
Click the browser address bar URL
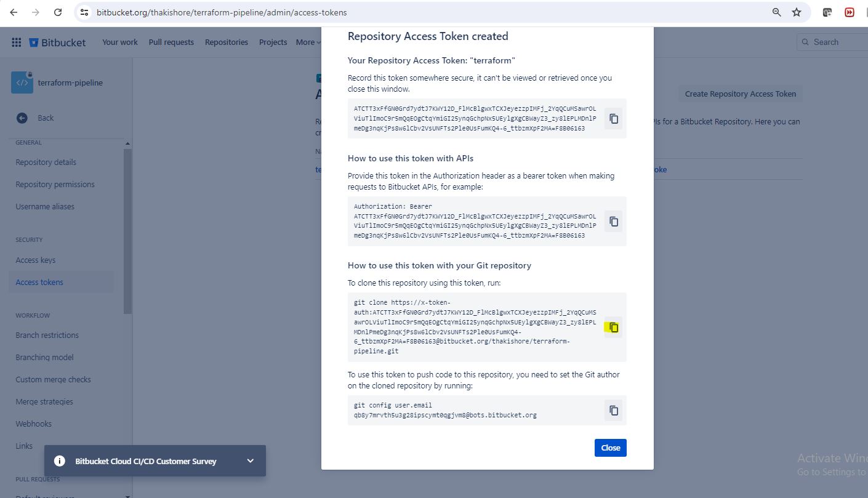(x=222, y=12)
